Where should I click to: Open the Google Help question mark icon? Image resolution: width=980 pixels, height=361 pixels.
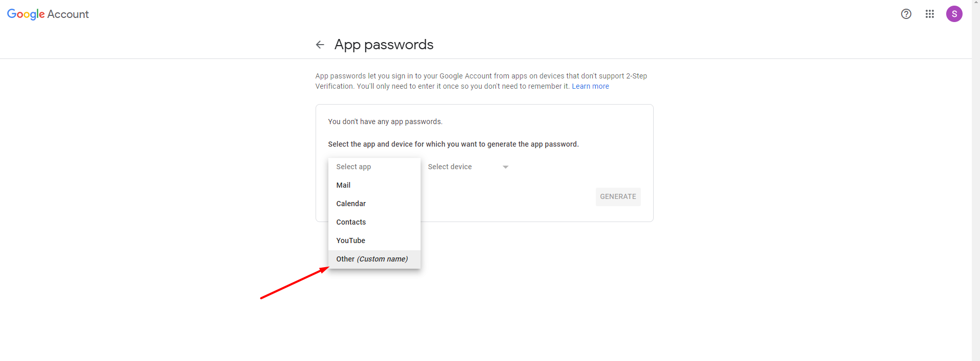[906, 14]
